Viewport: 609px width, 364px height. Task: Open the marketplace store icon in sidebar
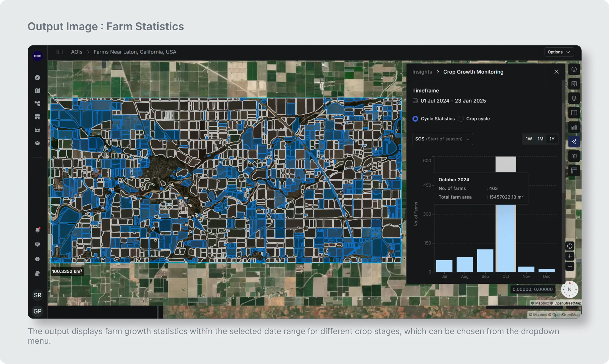click(37, 117)
